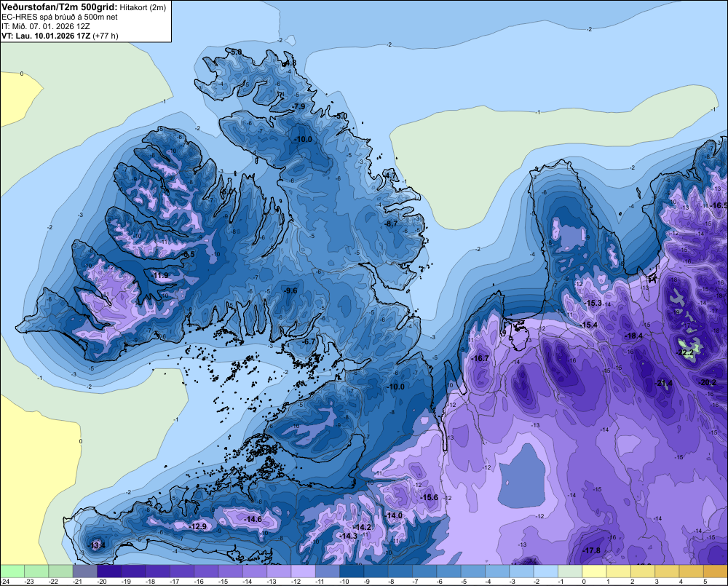728x586 pixels.
Task: Click the 'Veðurstofan/T2m 500grid' title text
Action: (59, 7)
